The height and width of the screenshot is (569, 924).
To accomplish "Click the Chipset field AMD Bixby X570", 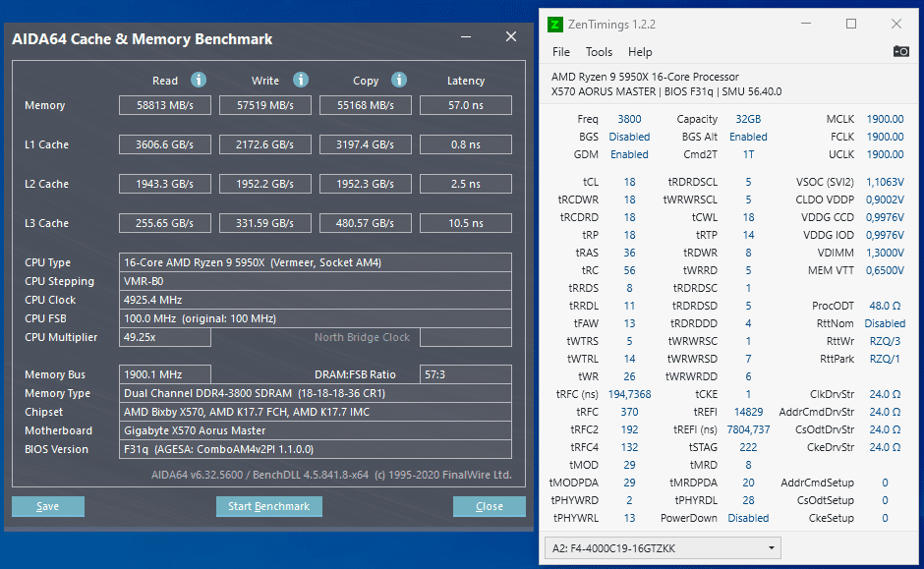I will 316,412.
